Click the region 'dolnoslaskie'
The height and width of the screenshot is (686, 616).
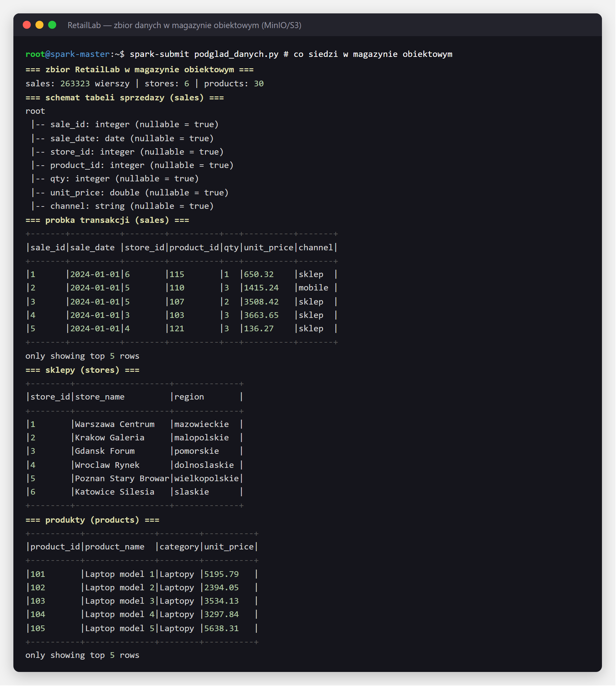[204, 465]
